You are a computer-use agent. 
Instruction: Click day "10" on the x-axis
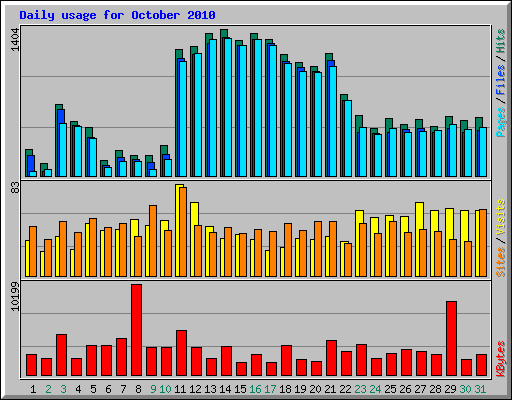(165, 389)
